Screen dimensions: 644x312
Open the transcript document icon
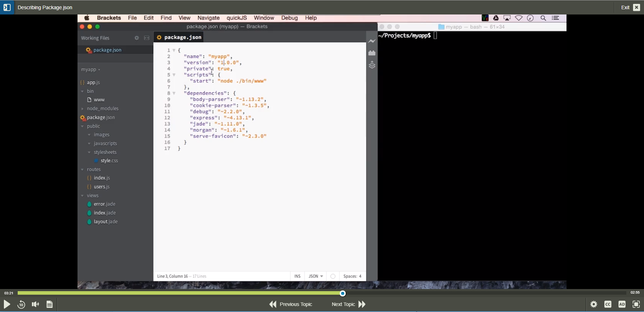tap(50, 304)
